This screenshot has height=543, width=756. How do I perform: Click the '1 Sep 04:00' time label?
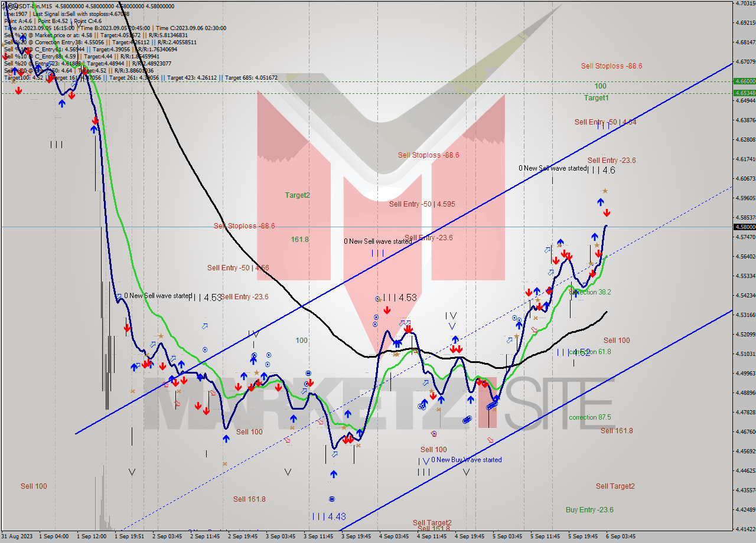coord(53,537)
